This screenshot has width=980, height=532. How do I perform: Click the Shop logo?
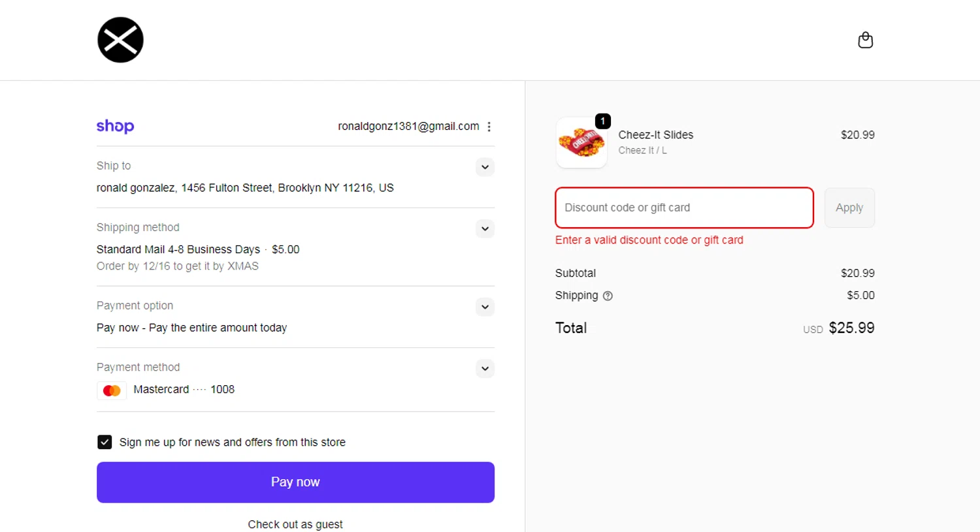pyautogui.click(x=115, y=126)
